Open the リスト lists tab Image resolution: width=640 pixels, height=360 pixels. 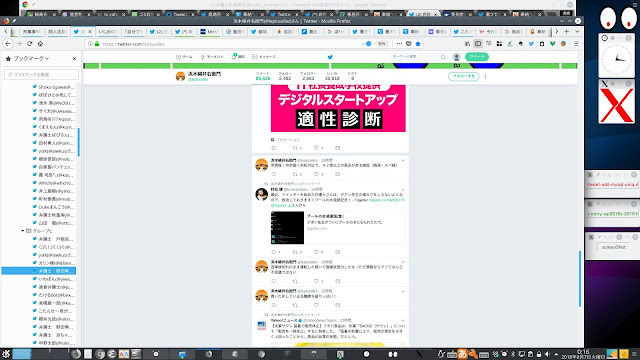353,76
